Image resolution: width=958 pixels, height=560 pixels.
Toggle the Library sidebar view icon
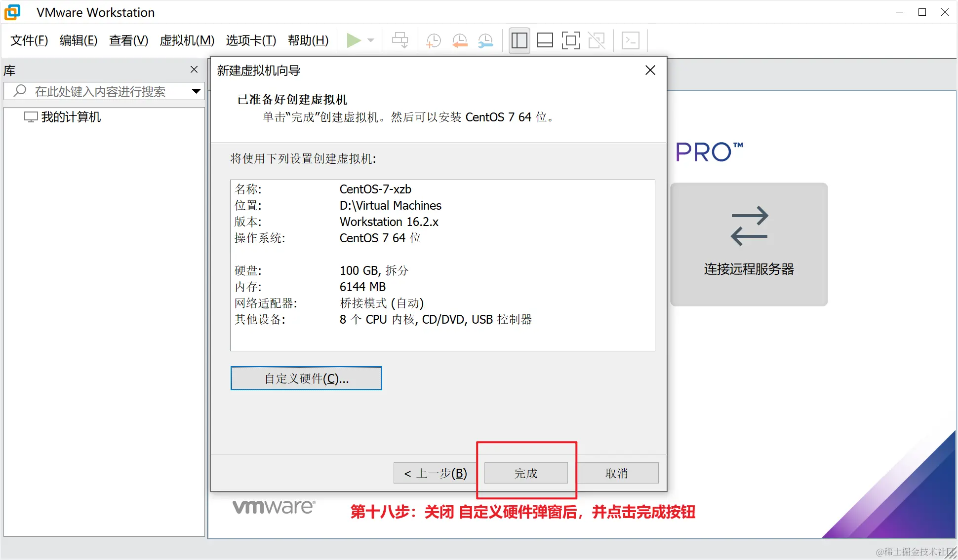click(x=519, y=40)
